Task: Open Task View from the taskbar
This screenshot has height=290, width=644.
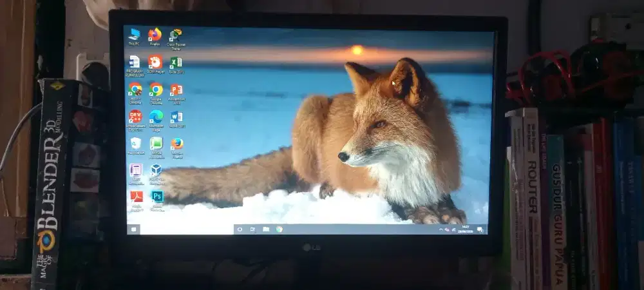Action: [252, 229]
